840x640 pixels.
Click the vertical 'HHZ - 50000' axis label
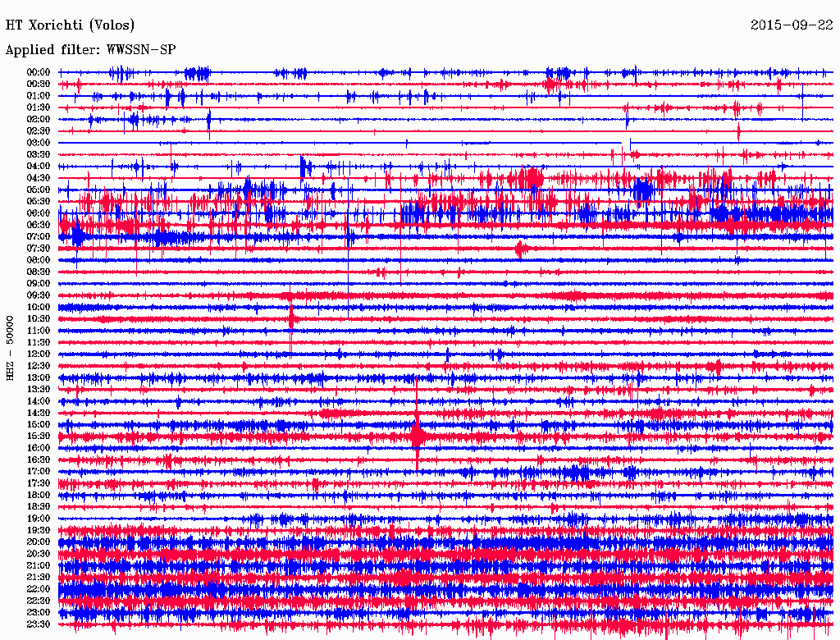click(x=10, y=349)
